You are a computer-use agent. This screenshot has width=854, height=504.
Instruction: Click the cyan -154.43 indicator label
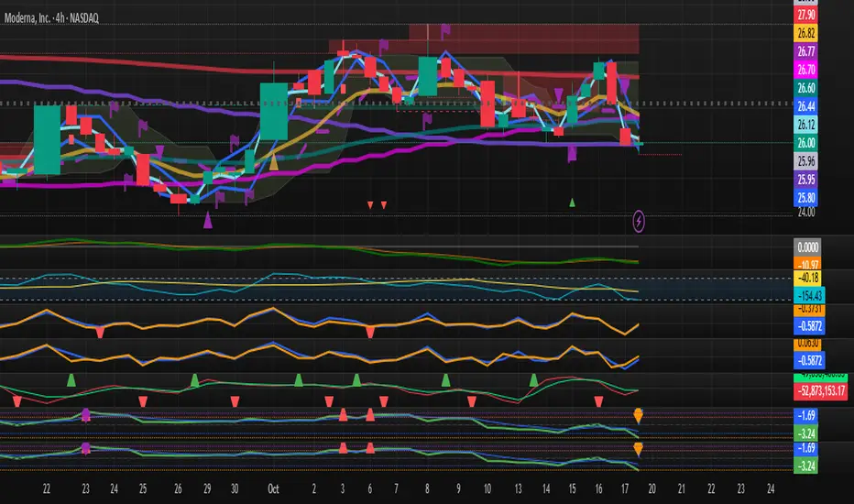[x=809, y=295]
